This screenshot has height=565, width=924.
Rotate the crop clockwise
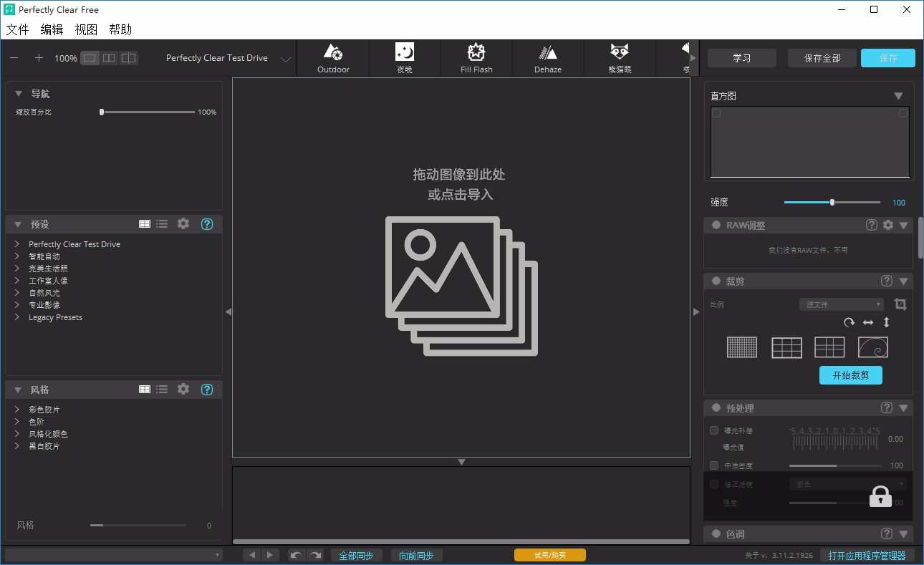coord(850,322)
